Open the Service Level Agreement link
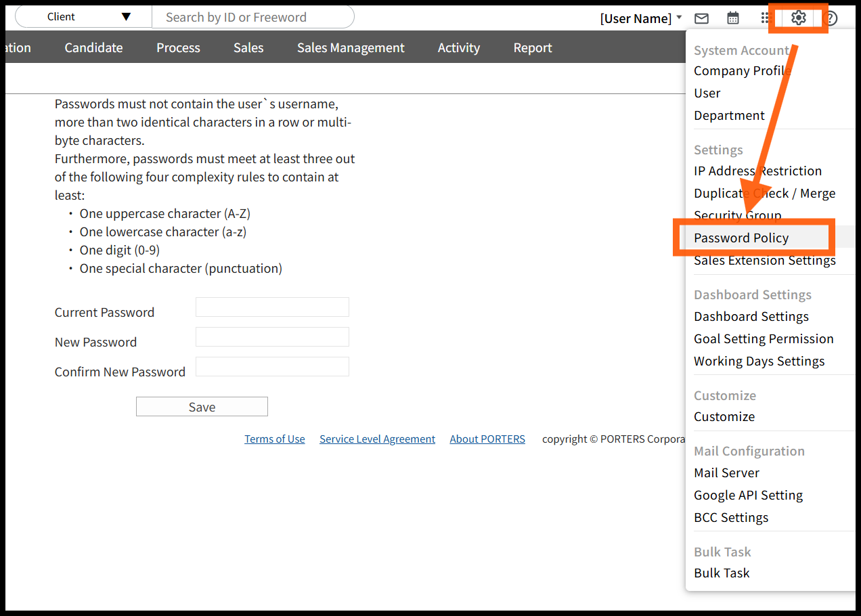Viewport: 861px width, 616px height. pos(377,439)
